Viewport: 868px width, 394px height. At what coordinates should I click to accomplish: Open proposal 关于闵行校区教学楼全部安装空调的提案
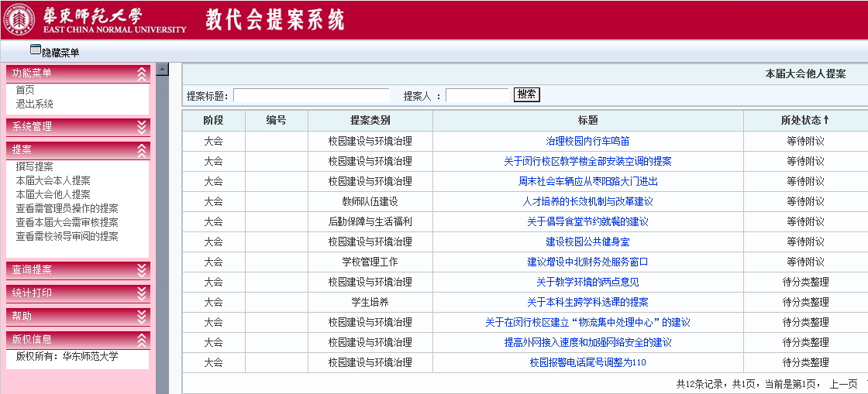(587, 161)
